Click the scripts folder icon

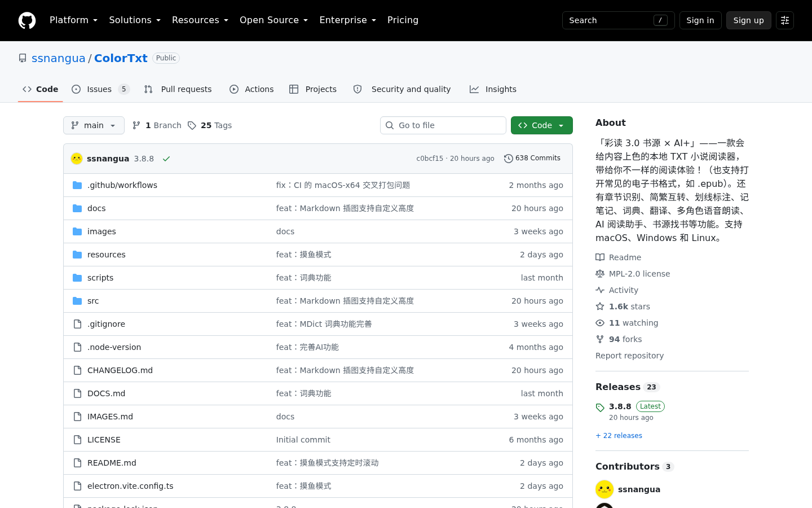coord(77,278)
